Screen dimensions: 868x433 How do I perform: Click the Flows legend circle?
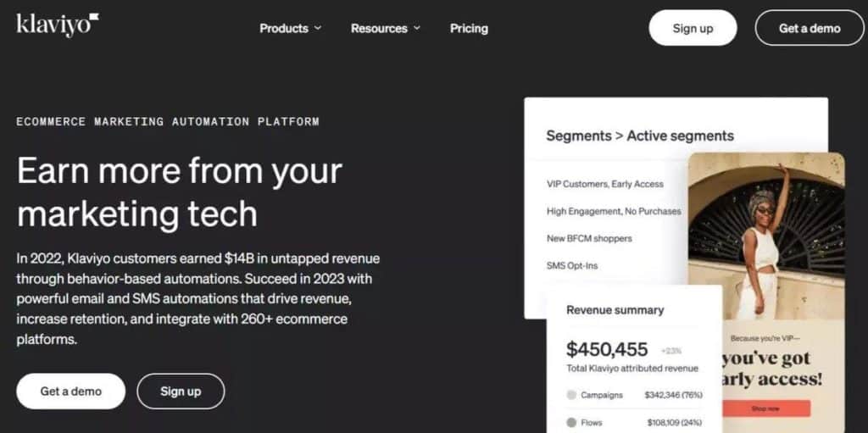pyautogui.click(x=571, y=422)
